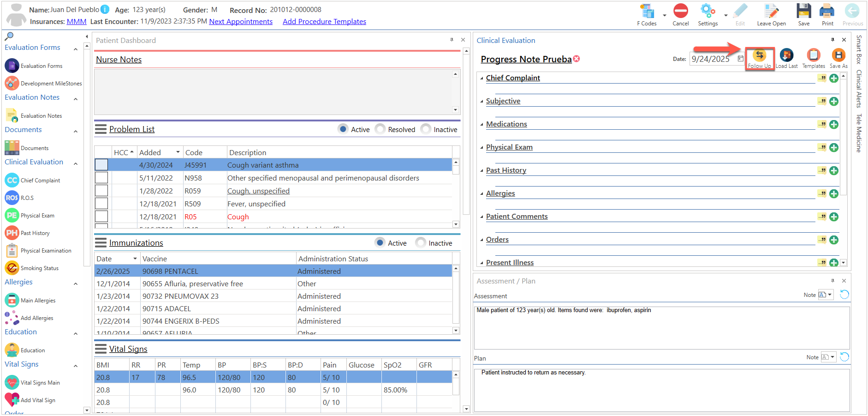The width and height of the screenshot is (868, 416).
Task: Open the Added column filter dropdown
Action: 178,152
